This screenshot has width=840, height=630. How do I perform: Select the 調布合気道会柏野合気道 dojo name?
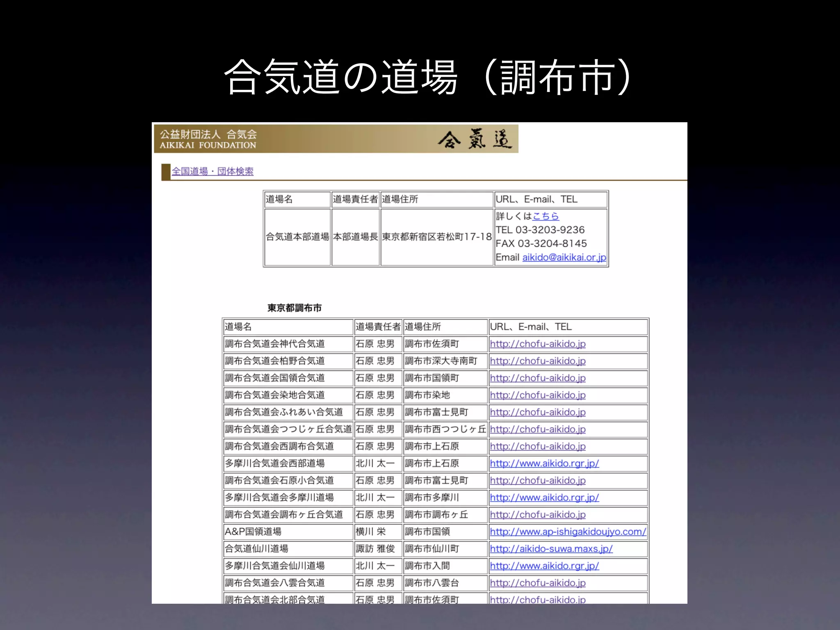(275, 361)
